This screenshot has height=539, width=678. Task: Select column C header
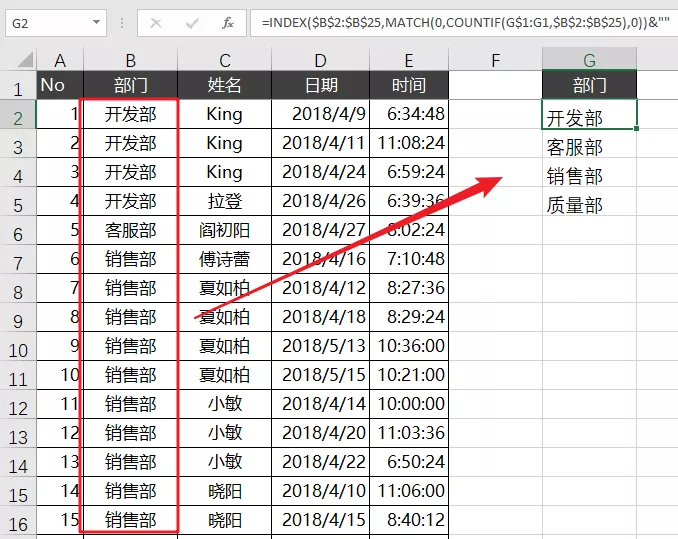(x=224, y=60)
